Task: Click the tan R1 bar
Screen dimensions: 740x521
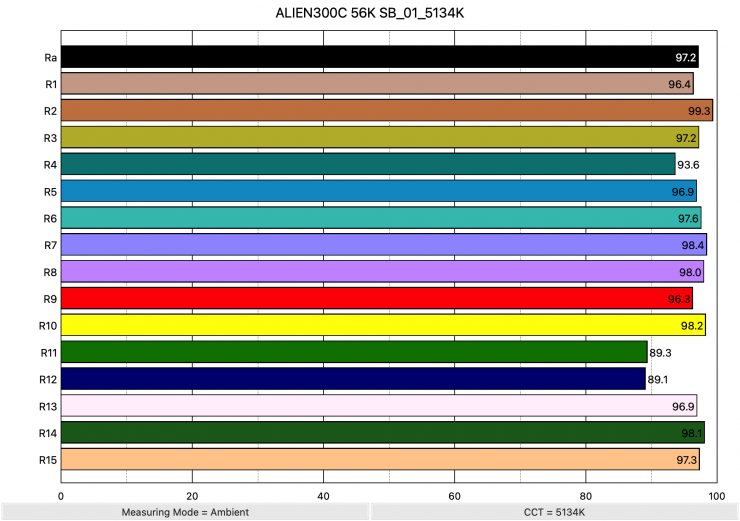Action: [x=377, y=83]
